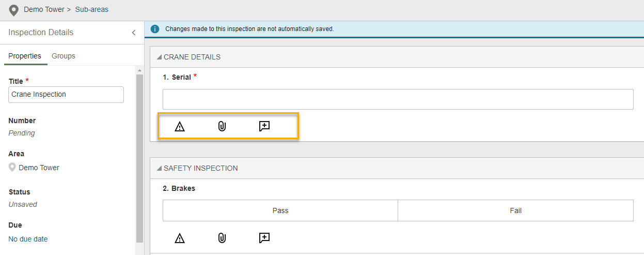This screenshot has width=644, height=255.
Task: Click the paperclip icon under Brakes
Action: 222,238
